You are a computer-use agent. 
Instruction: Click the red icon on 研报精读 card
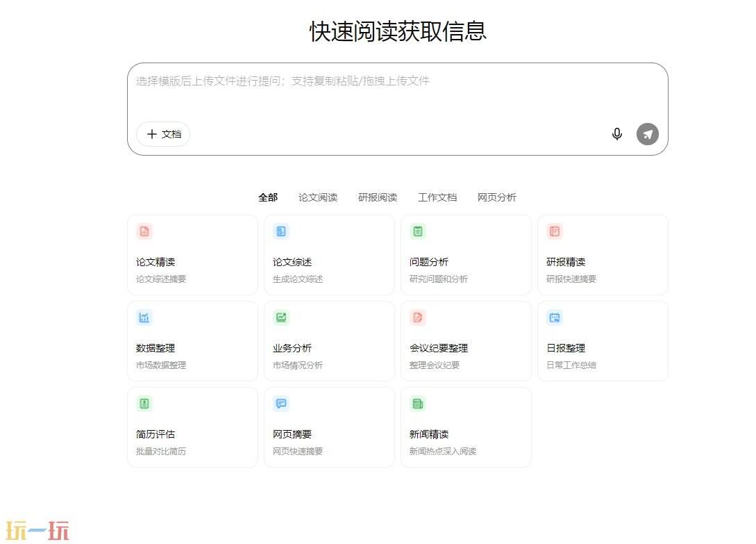tap(555, 231)
